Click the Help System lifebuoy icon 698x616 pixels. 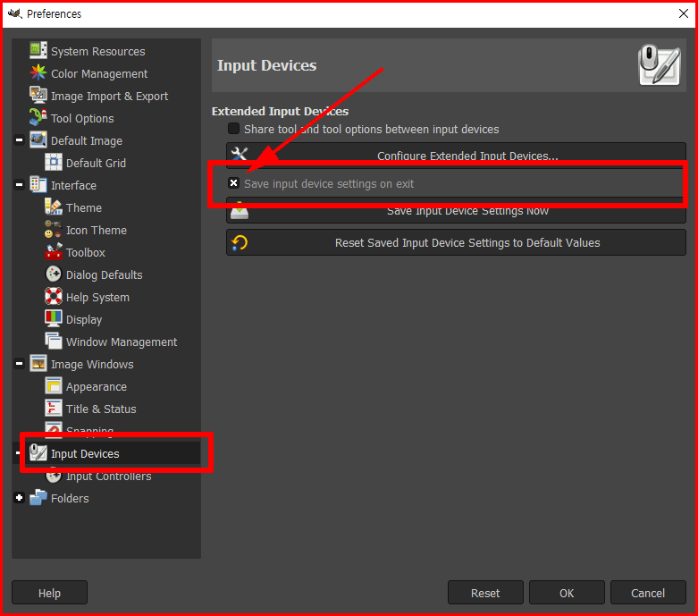coord(54,296)
